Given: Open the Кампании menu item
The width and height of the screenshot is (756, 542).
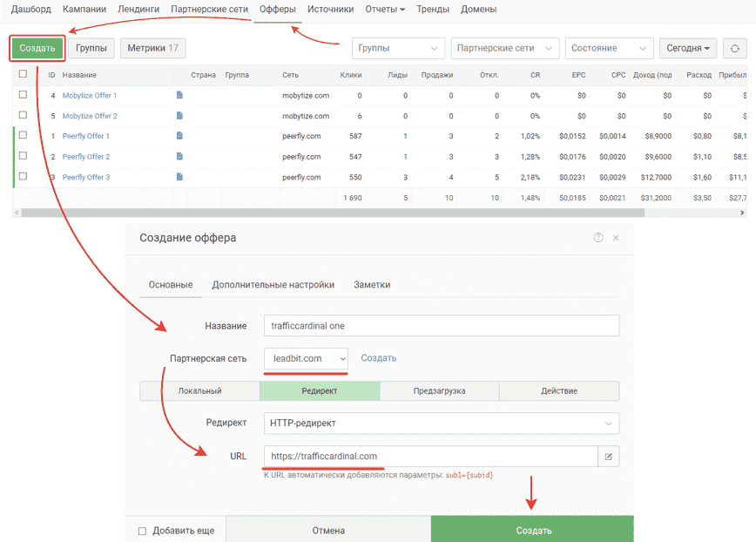Looking at the screenshot, I should (x=84, y=10).
